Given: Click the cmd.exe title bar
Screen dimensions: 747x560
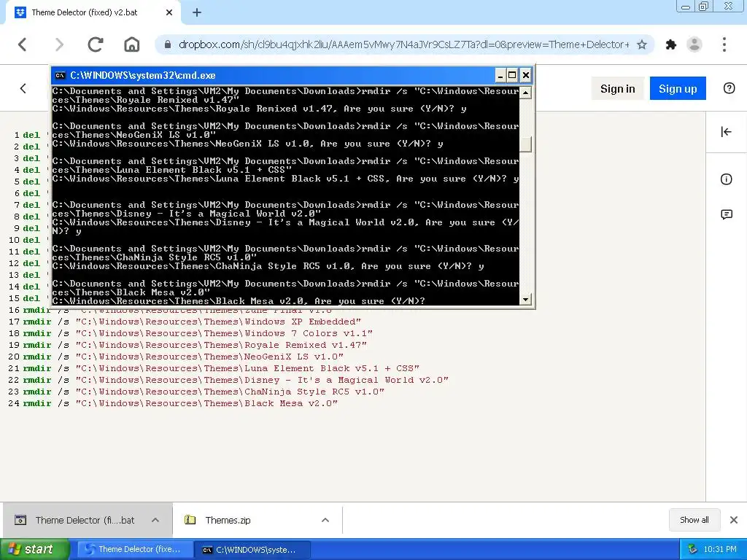Looking at the screenshot, I should (274, 75).
